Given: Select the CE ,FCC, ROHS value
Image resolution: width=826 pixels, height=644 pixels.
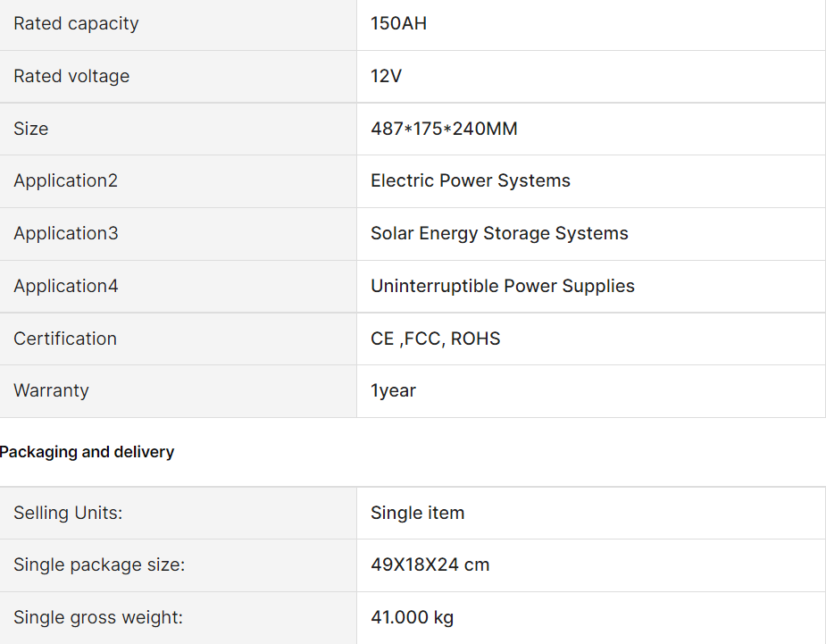Looking at the screenshot, I should (x=436, y=339).
